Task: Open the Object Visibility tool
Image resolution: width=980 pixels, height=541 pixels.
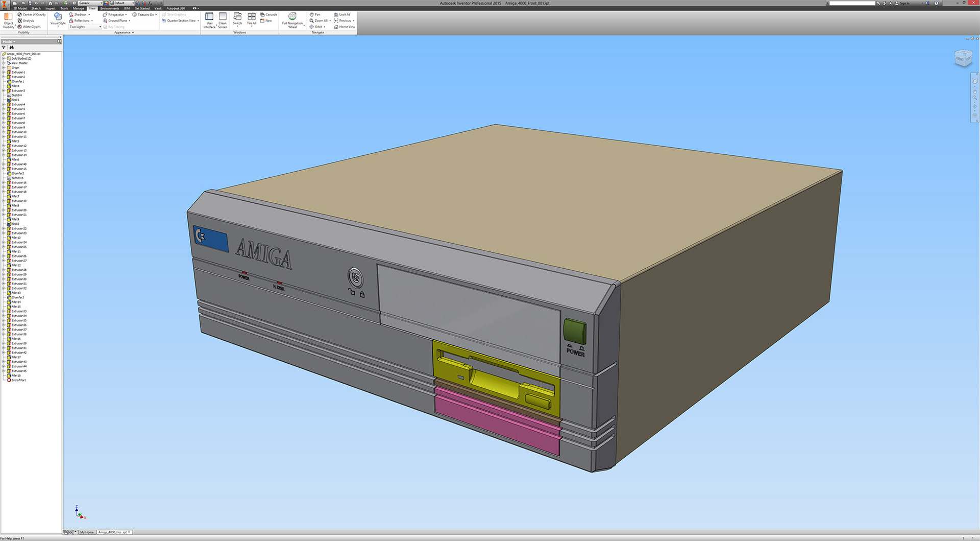Action: pos(8,20)
